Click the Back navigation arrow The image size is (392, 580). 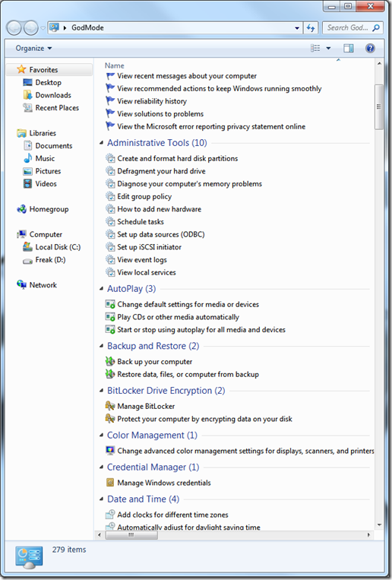coord(14,27)
